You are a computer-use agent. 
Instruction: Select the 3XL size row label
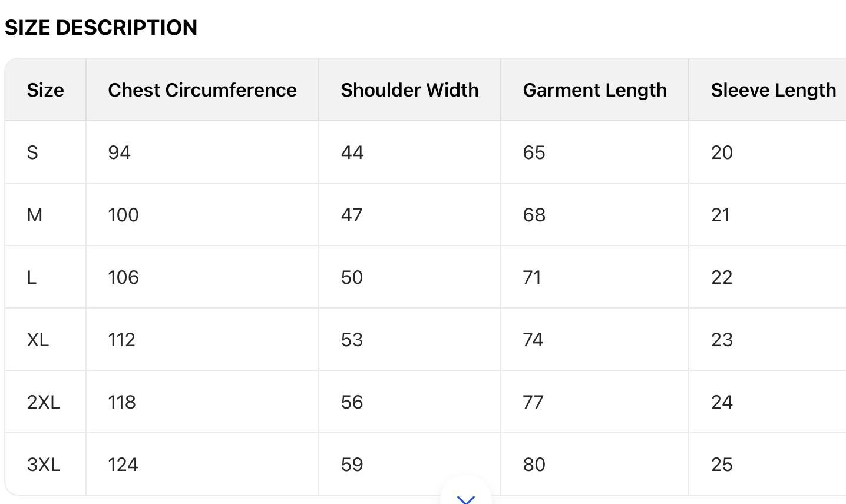click(44, 465)
